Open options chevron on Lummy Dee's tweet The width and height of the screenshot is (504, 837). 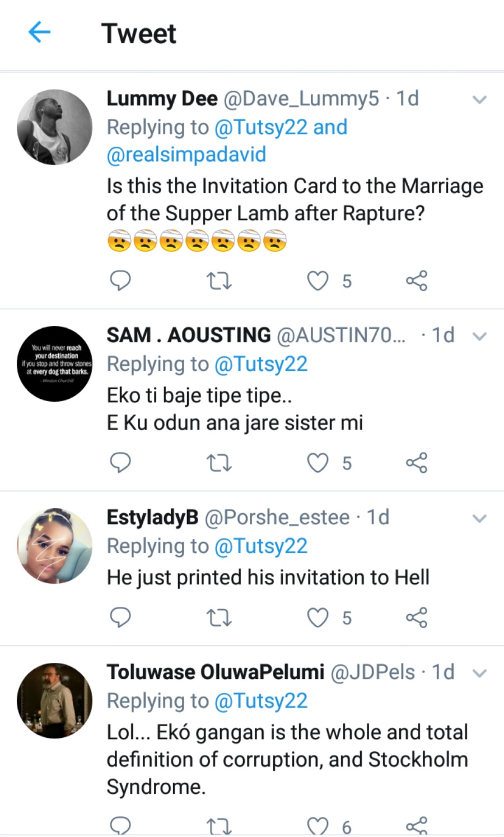coord(479,100)
